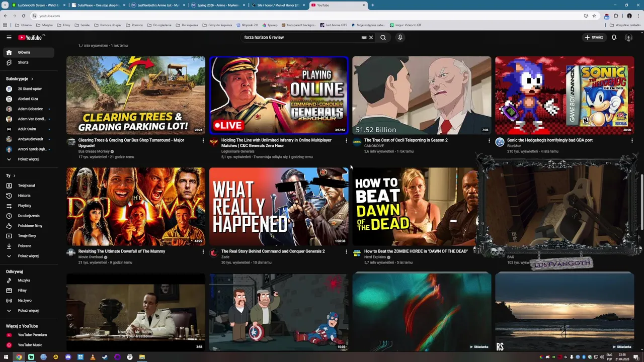Reload the page in Chrome
Screen dimensions: 644x362
point(23,16)
